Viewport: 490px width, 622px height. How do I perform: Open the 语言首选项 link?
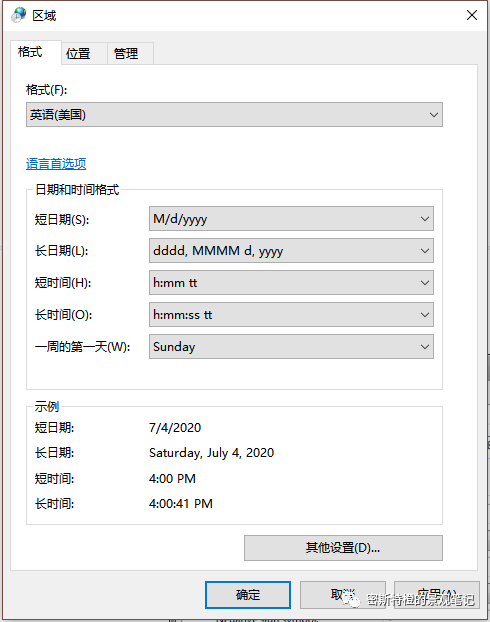[x=56, y=163]
